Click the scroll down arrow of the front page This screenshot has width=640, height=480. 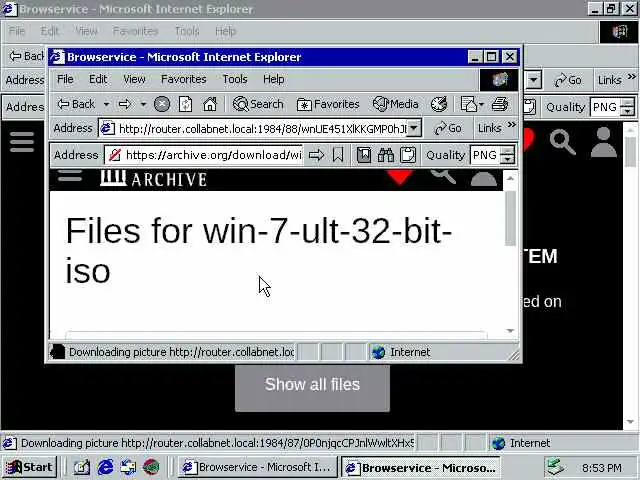510,331
